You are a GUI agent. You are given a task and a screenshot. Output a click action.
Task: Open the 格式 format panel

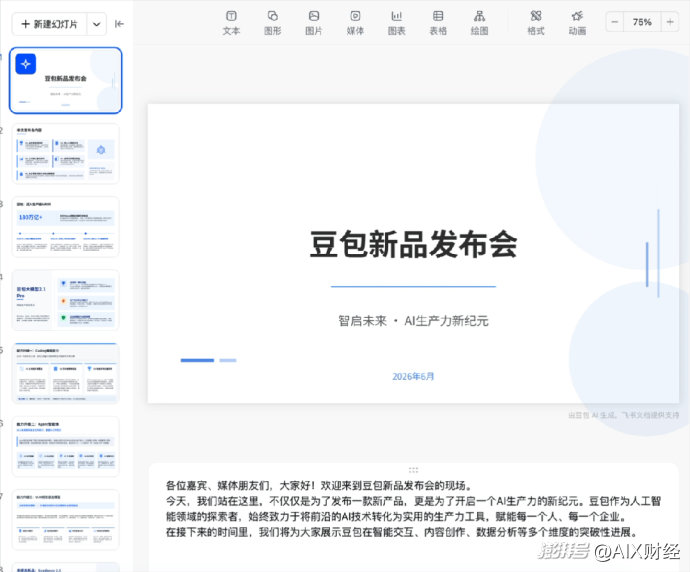point(536,23)
